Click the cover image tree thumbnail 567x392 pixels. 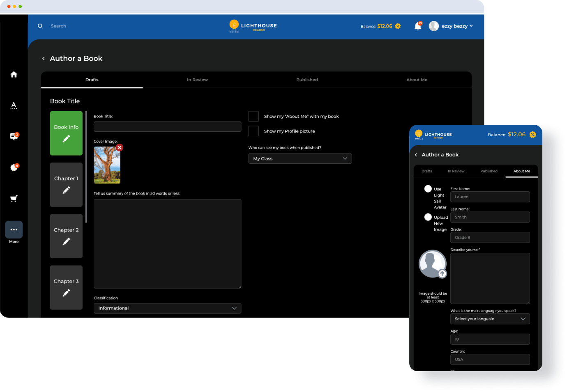107,165
